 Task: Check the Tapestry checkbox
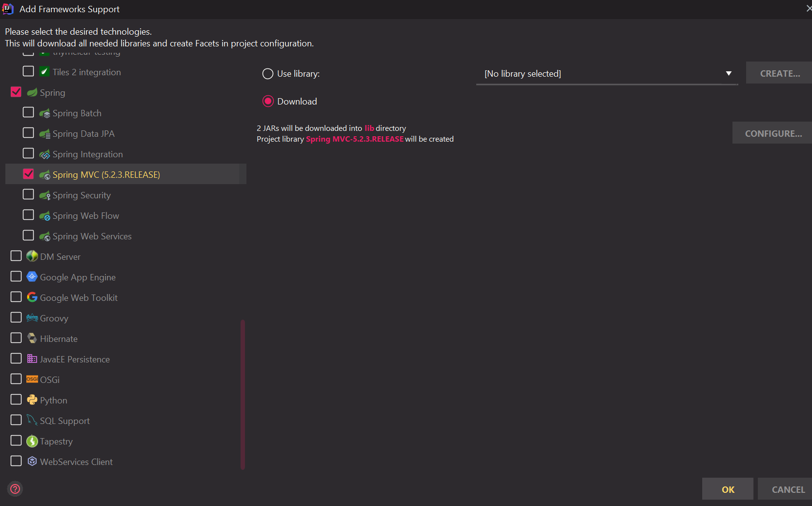tap(16, 441)
